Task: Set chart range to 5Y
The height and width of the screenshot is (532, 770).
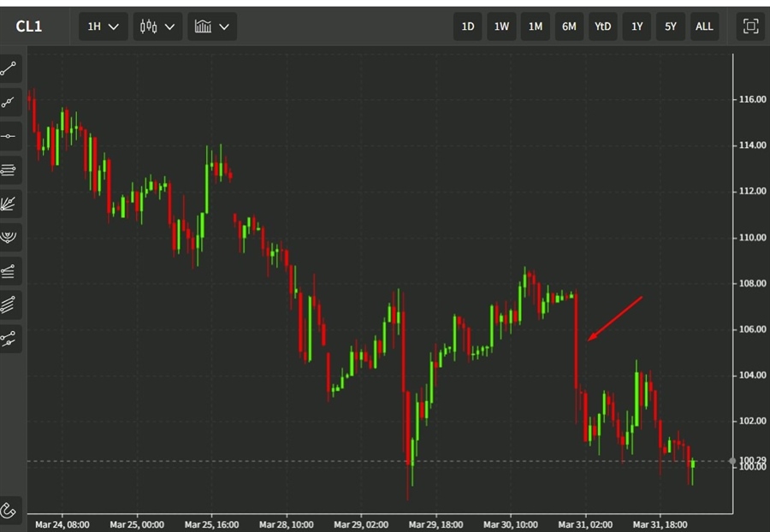Action: [671, 27]
